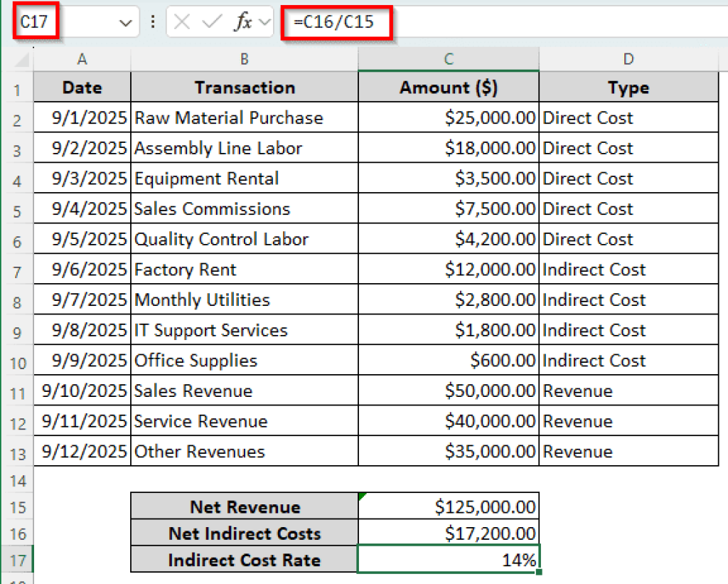Select the Factory Rent transaction cell

coord(244,270)
